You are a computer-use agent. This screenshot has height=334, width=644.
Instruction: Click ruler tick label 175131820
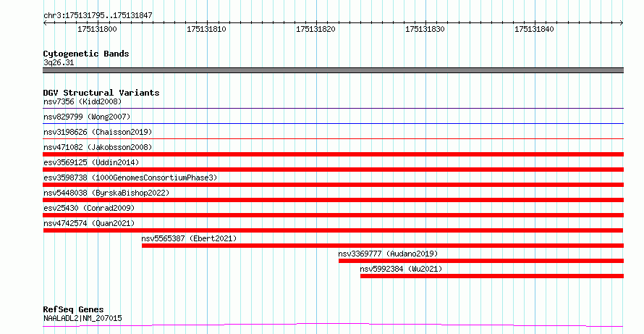(315, 29)
